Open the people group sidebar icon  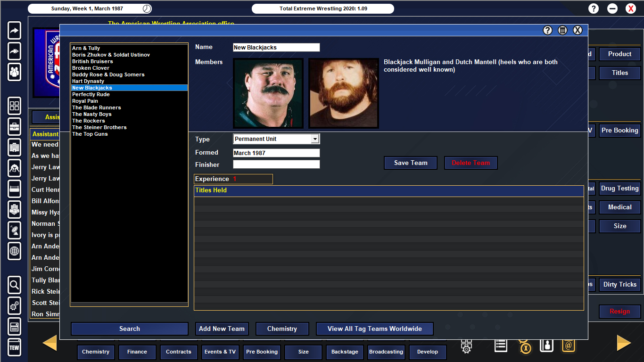[x=15, y=72]
